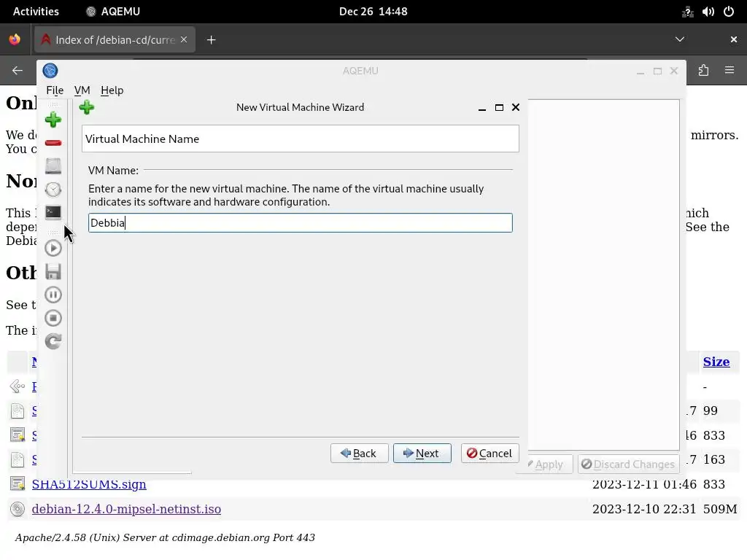
Task: Click the AQEMU app indicator in top bar
Action: (112, 12)
